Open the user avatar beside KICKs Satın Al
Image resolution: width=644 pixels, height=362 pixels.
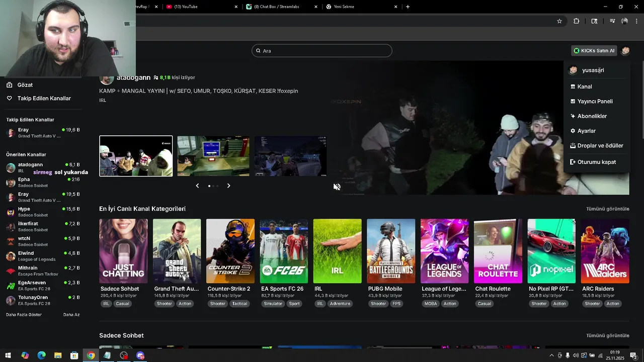point(625,50)
